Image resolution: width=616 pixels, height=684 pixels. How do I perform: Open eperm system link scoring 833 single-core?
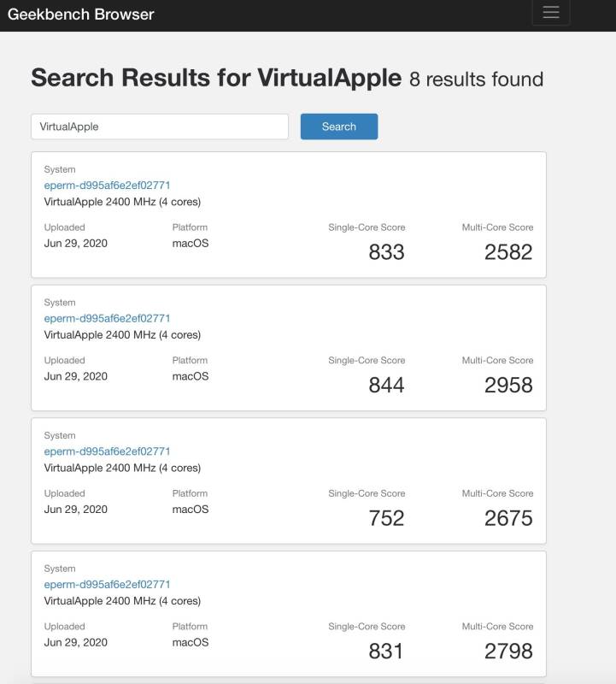(107, 185)
